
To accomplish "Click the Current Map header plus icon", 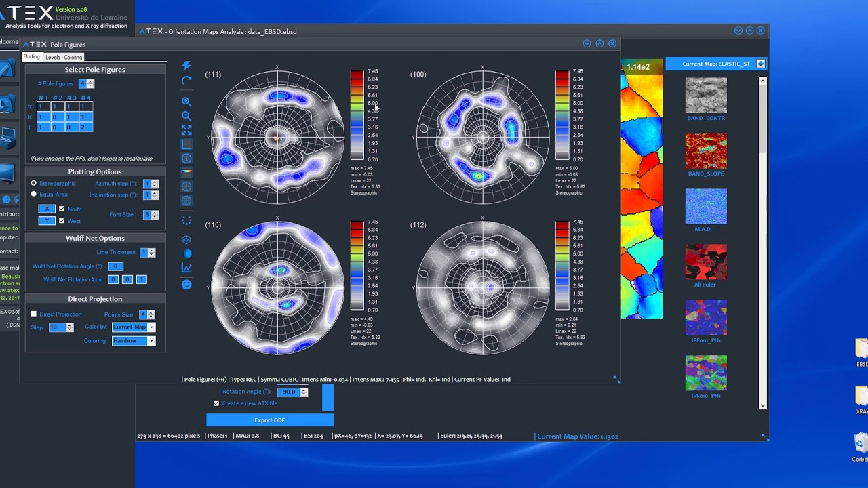I will click(761, 64).
